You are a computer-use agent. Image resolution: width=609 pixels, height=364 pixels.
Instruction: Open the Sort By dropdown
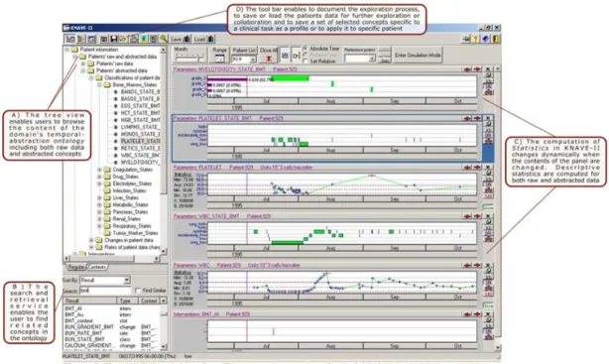(127, 280)
